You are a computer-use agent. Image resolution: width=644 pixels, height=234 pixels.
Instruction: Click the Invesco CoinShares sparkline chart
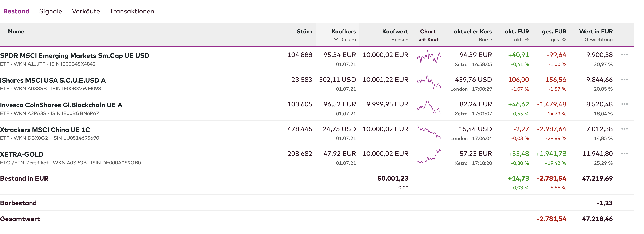tap(429, 107)
